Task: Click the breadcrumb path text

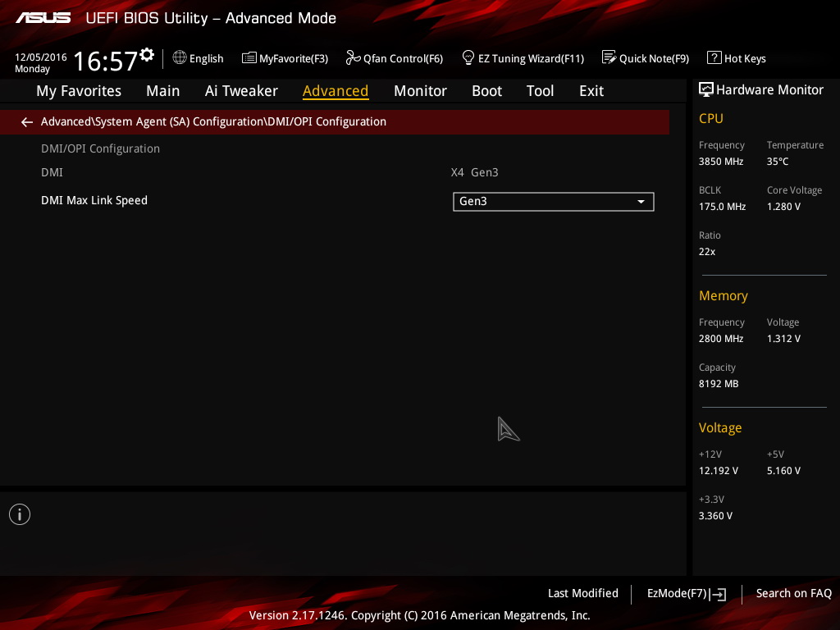Action: point(213,121)
